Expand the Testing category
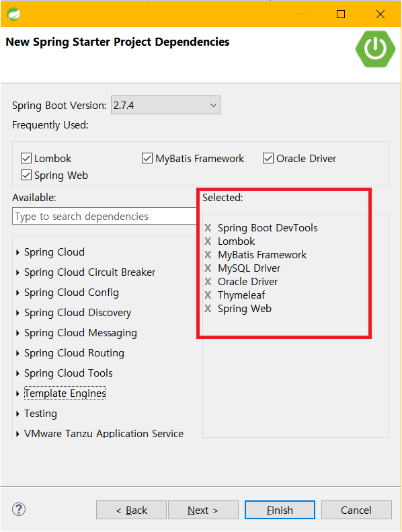402x532 pixels. click(x=17, y=414)
